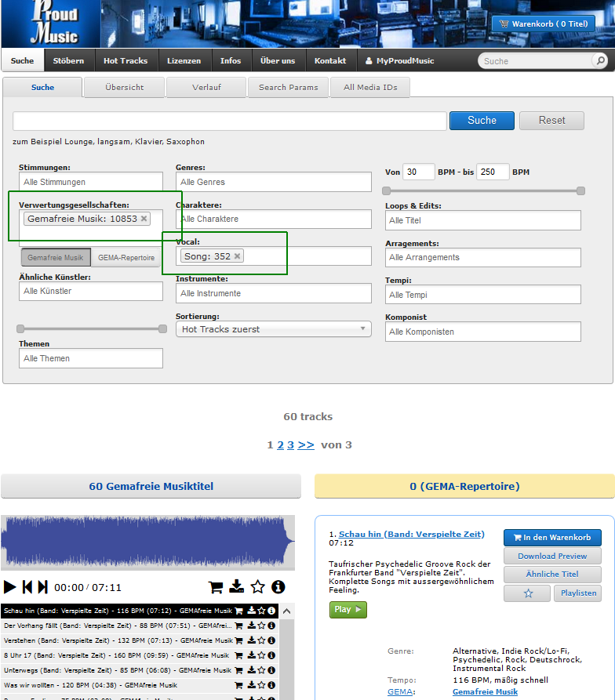Open the Tempi selection box
Viewport: 615px width, 700px height.
coord(482,295)
